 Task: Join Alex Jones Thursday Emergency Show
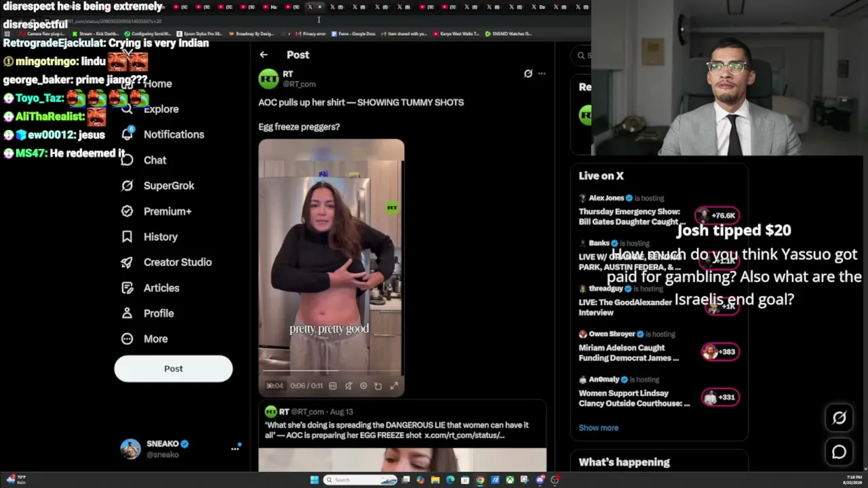tap(658, 210)
